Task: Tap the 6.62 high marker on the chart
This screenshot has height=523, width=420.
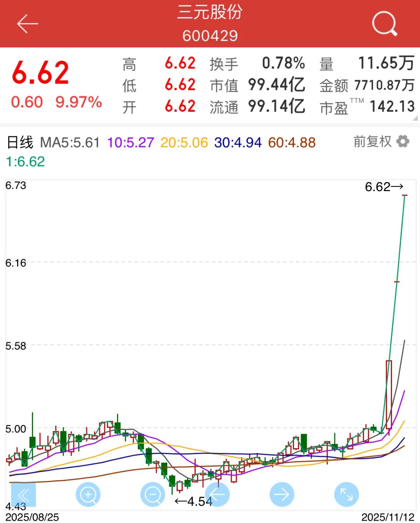Action: click(x=383, y=187)
